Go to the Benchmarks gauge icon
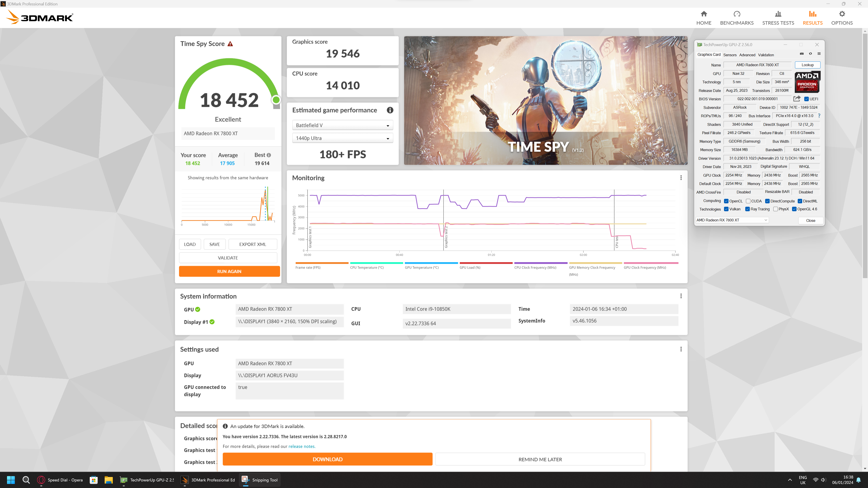 coord(737,14)
